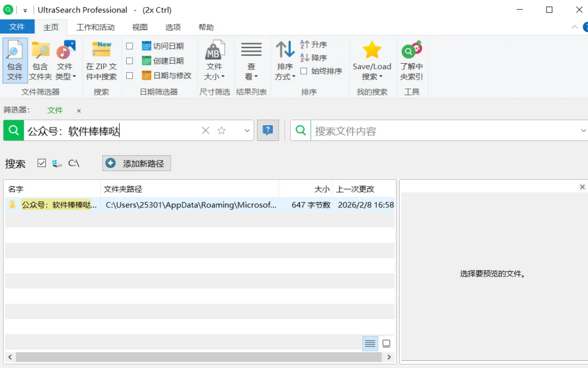588x368 pixels.
Task: Click the folder icon in result row
Action: pos(13,205)
